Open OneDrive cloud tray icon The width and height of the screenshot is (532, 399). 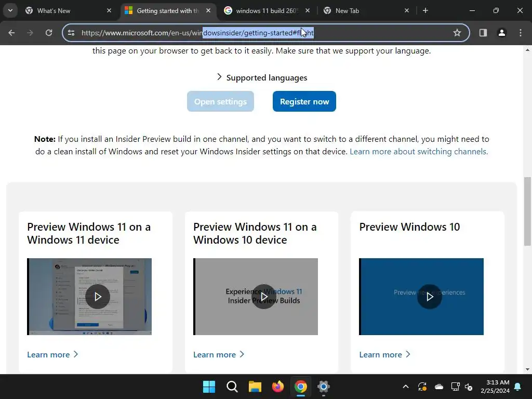[x=439, y=387]
